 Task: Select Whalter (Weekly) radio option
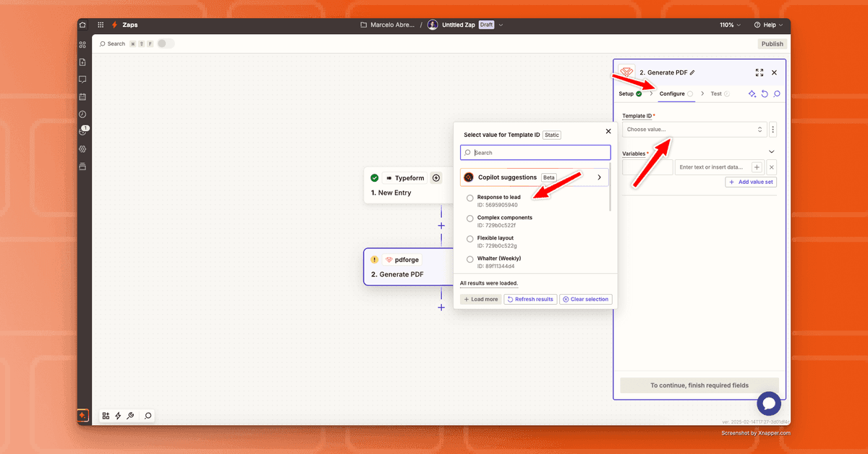(x=470, y=259)
